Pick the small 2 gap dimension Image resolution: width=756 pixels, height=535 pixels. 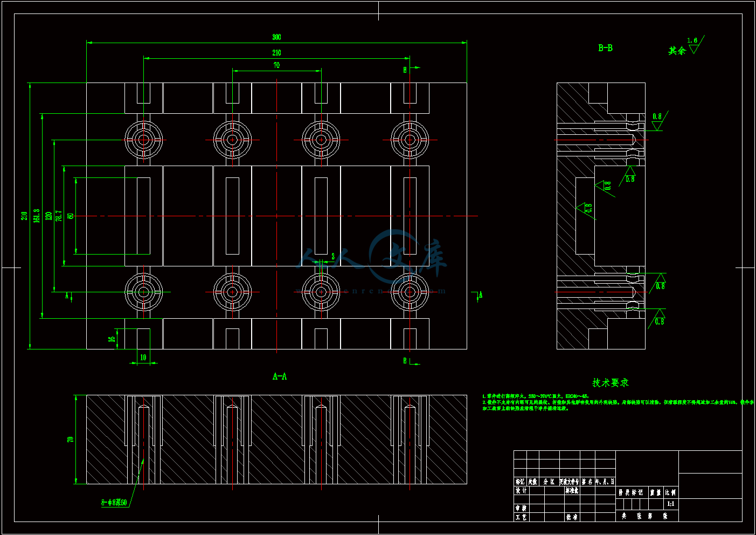333,257
